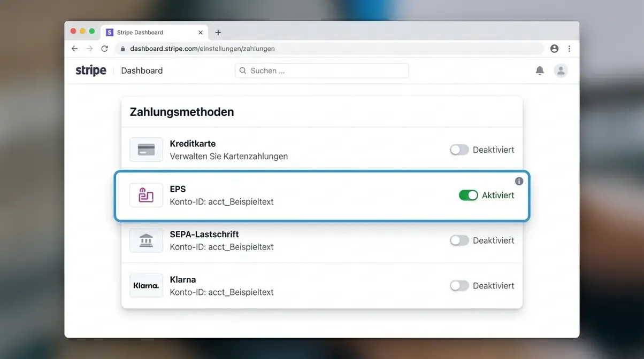Click the lock icon in the address bar
This screenshot has width=644, height=359.
click(123, 49)
